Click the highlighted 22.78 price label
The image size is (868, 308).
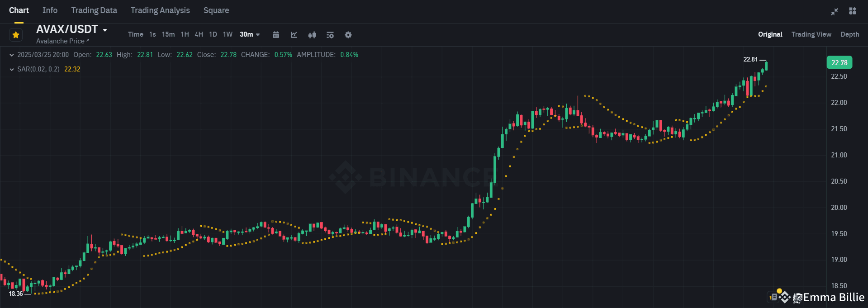coord(839,62)
